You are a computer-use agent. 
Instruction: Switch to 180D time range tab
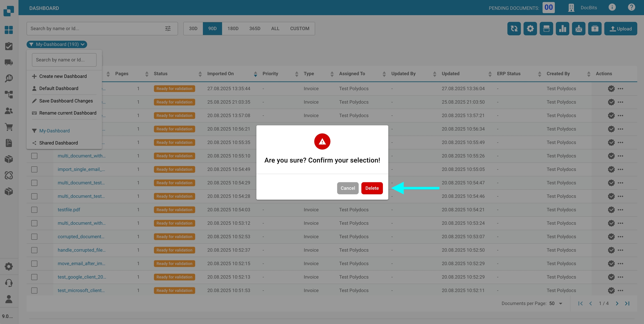tap(233, 29)
